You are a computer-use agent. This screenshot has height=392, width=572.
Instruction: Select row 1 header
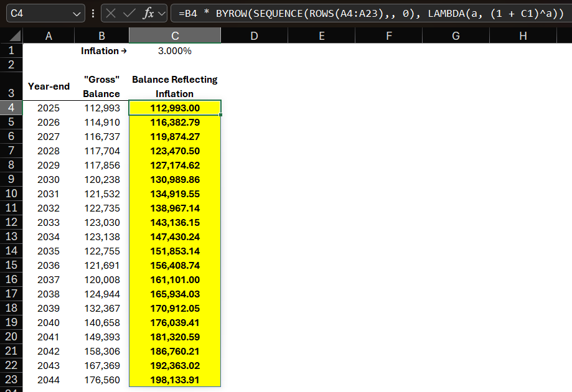11,50
